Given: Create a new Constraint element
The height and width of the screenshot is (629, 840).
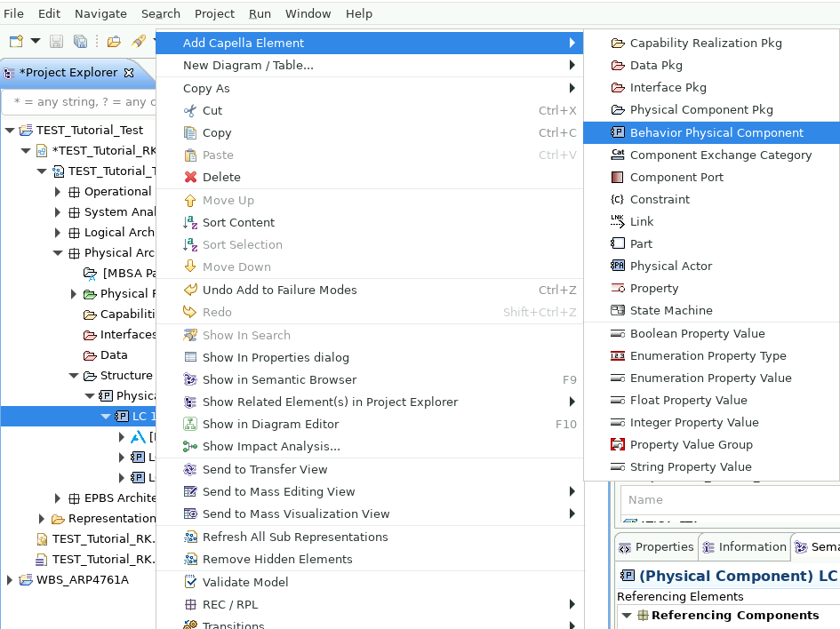Looking at the screenshot, I should (711, 200).
